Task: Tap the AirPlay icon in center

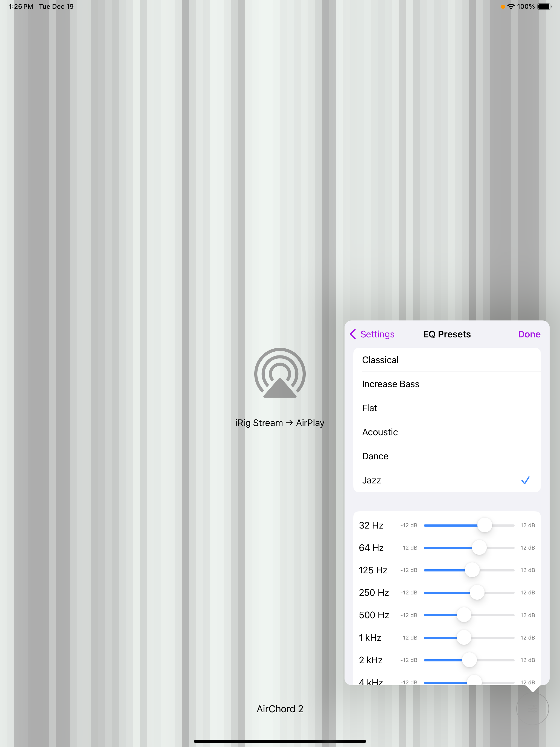Action: coord(280,373)
